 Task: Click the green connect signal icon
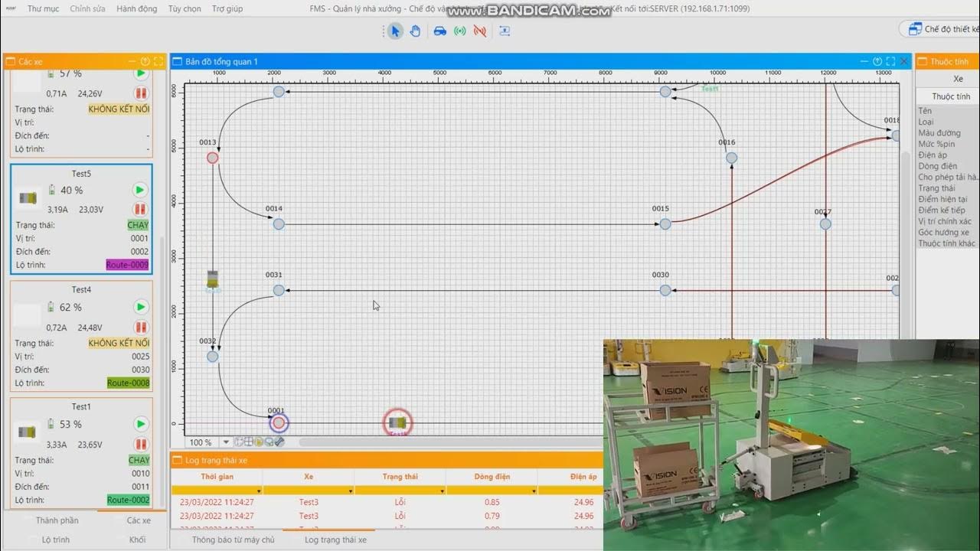click(460, 31)
